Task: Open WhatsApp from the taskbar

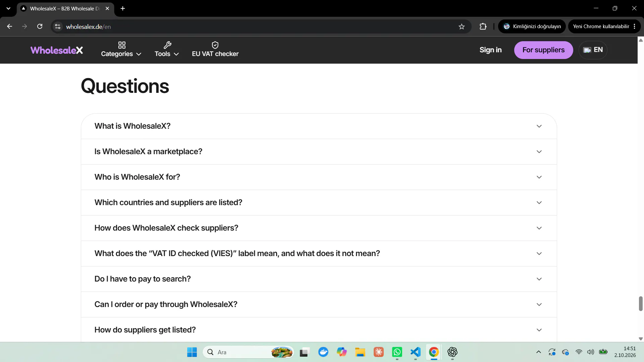Action: click(397, 352)
